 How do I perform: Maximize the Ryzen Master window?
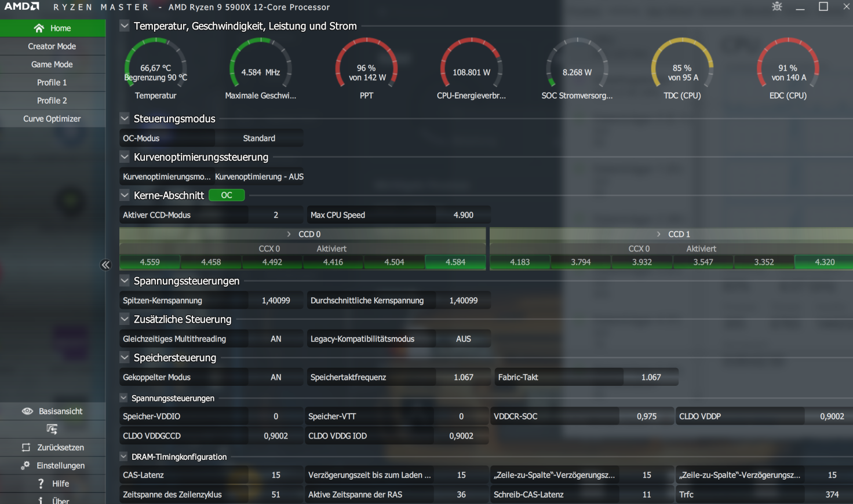(x=823, y=6)
